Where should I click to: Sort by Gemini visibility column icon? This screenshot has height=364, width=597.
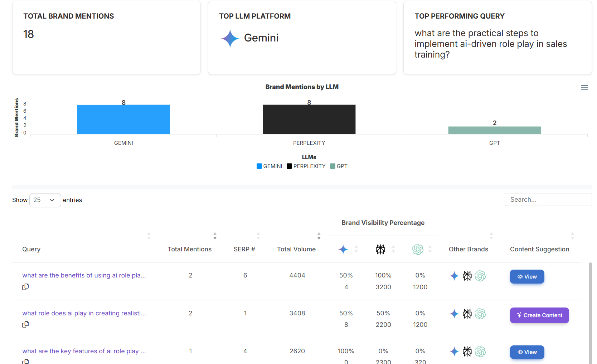click(356, 249)
